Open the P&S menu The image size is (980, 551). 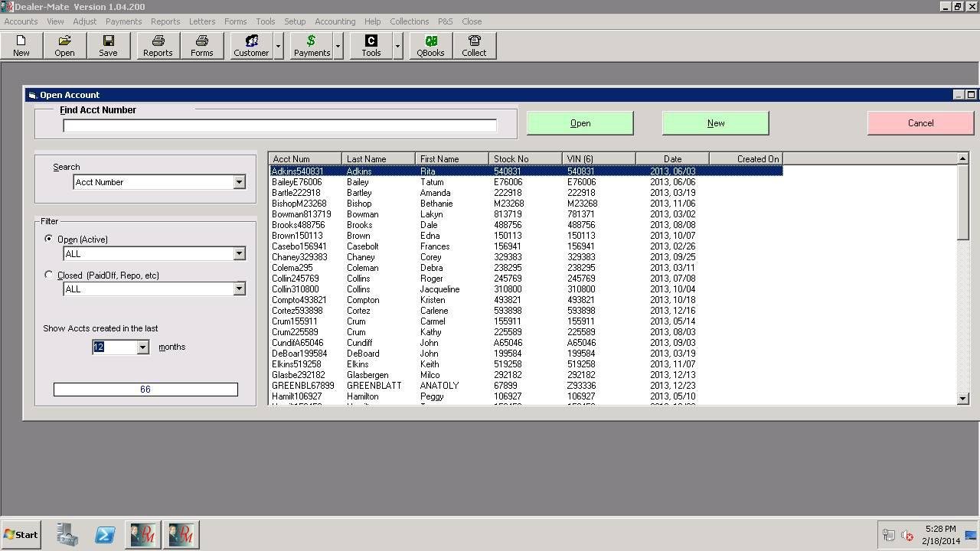[x=446, y=21]
